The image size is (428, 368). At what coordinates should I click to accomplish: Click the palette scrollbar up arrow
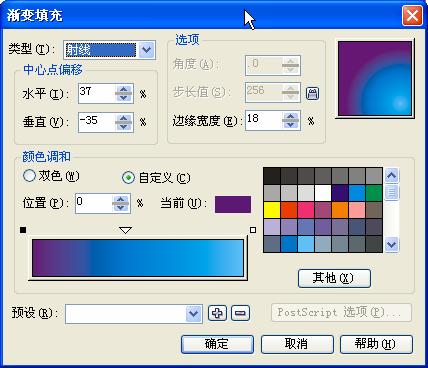(392, 175)
